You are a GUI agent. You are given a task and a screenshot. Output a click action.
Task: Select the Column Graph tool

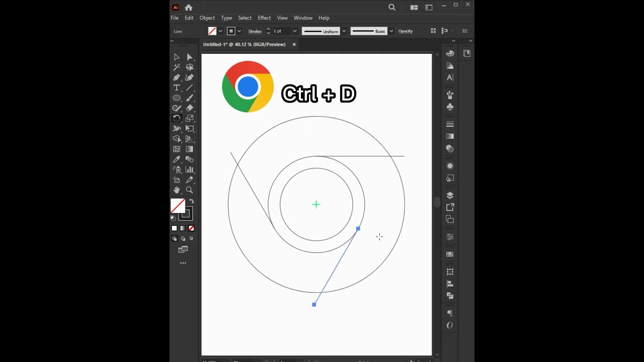tap(190, 170)
